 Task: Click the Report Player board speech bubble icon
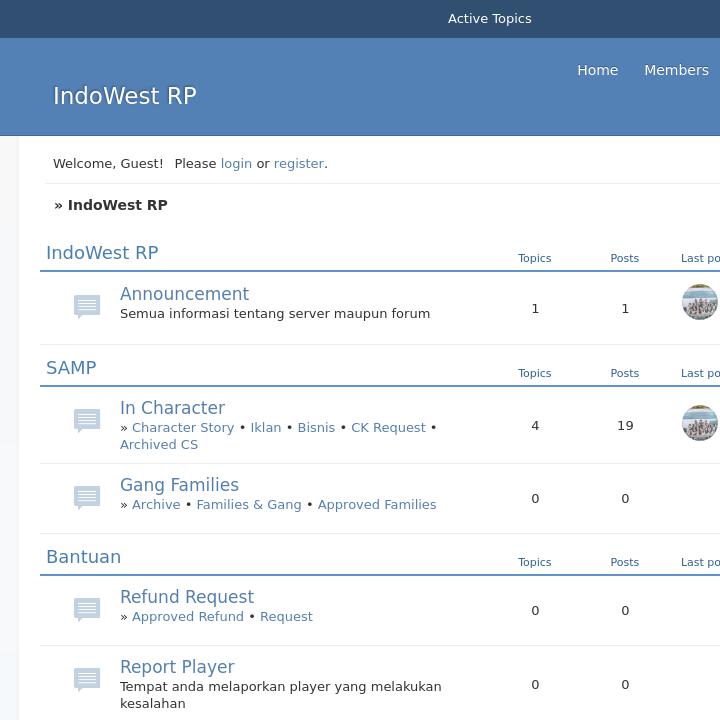[87, 679]
